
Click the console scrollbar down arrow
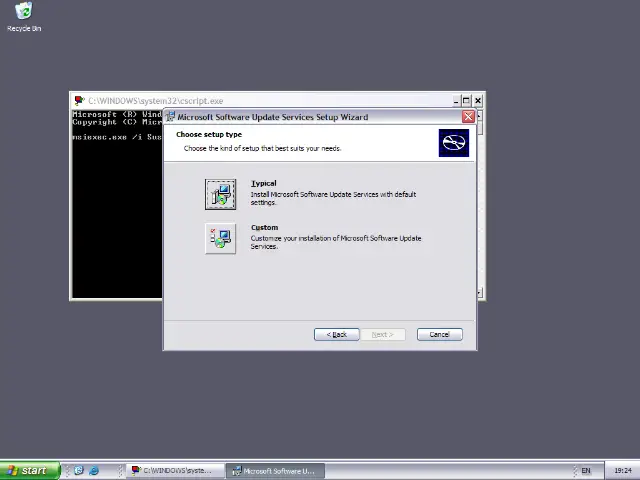pos(480,293)
